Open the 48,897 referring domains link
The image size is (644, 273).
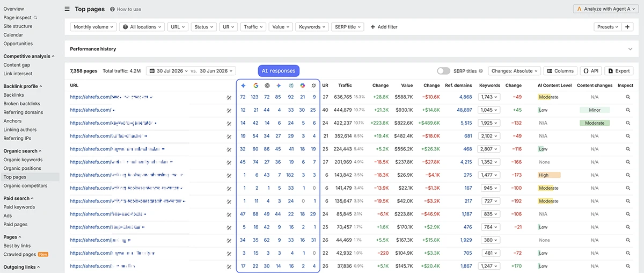pyautogui.click(x=463, y=110)
